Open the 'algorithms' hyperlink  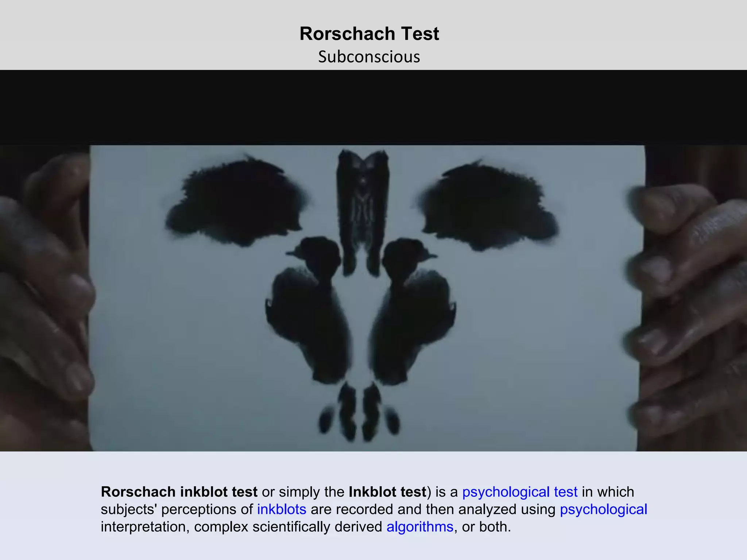click(420, 527)
